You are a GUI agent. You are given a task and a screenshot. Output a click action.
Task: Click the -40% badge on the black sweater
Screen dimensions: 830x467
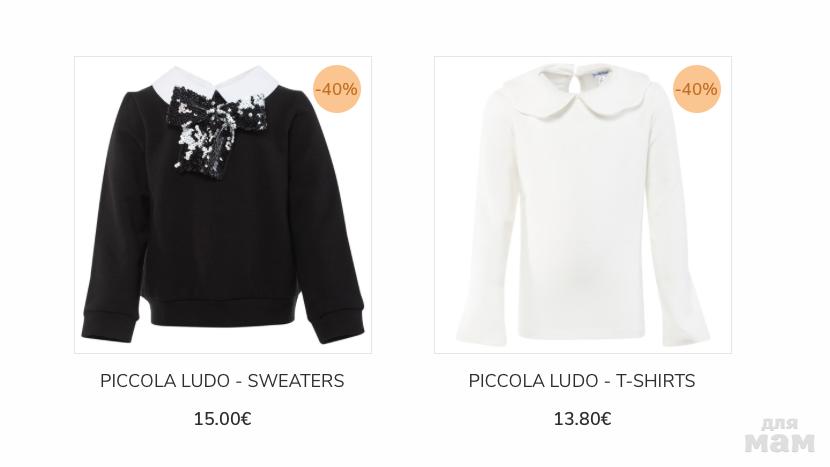[337, 89]
